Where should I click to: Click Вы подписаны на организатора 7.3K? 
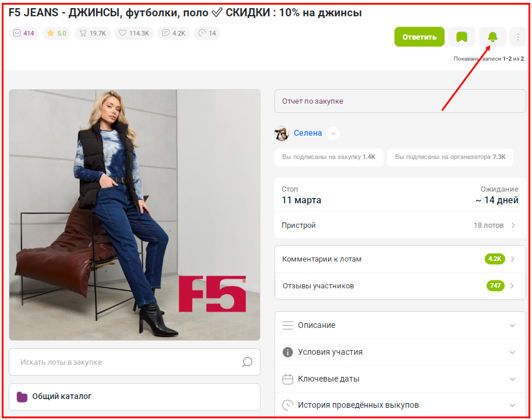tap(450, 157)
